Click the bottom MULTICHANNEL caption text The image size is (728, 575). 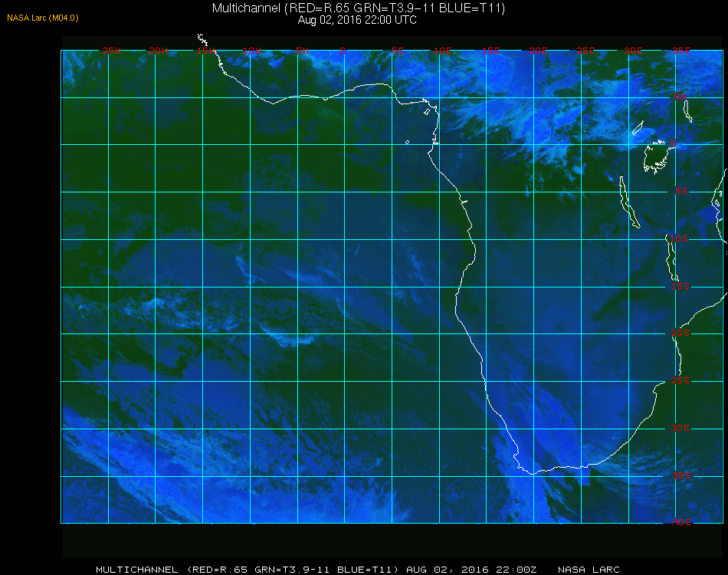tap(137, 570)
